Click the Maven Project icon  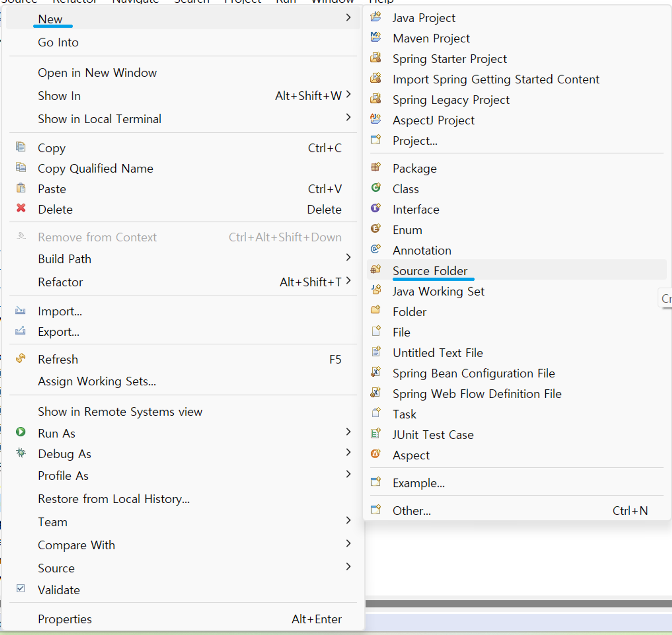pyautogui.click(x=375, y=37)
